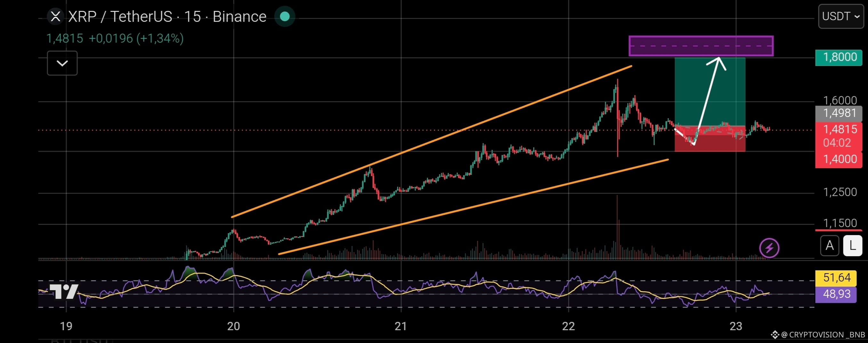The image size is (868, 343).
Task: Select the upper orange trendline
Action: [431, 142]
